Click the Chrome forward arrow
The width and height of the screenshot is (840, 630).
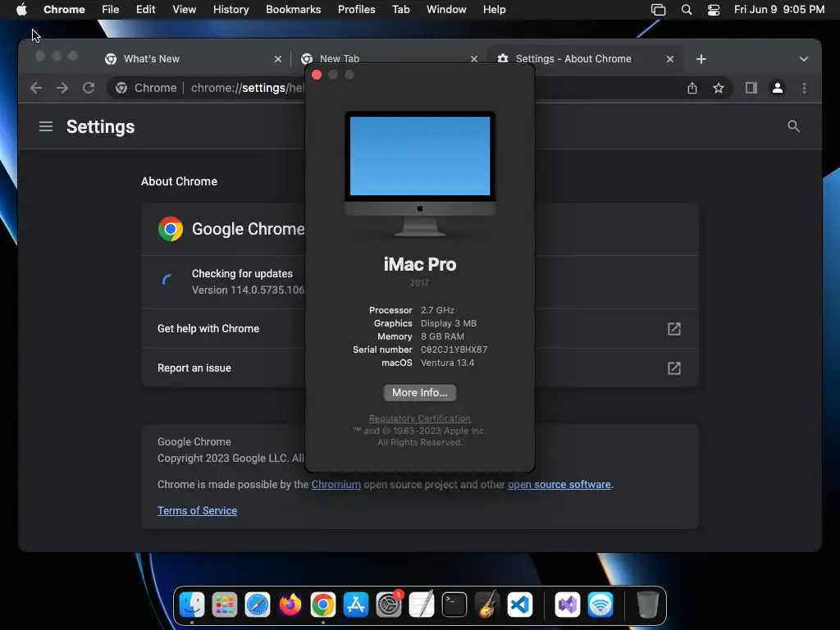62,88
